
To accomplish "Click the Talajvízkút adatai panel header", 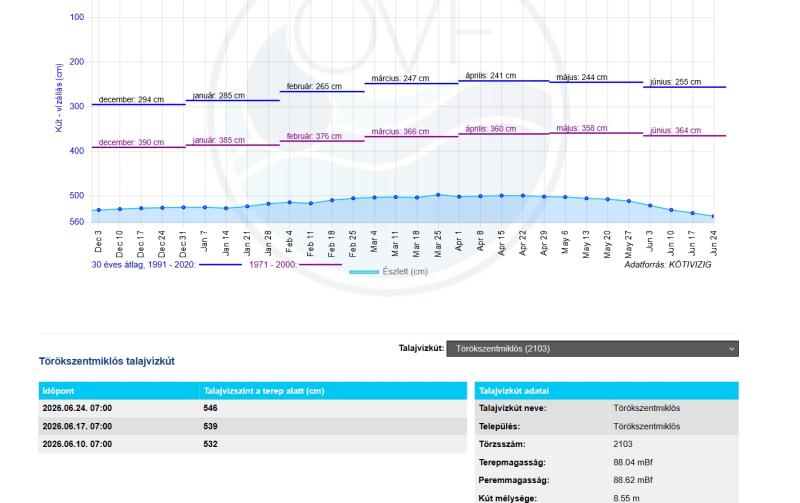I will click(x=606, y=391).
